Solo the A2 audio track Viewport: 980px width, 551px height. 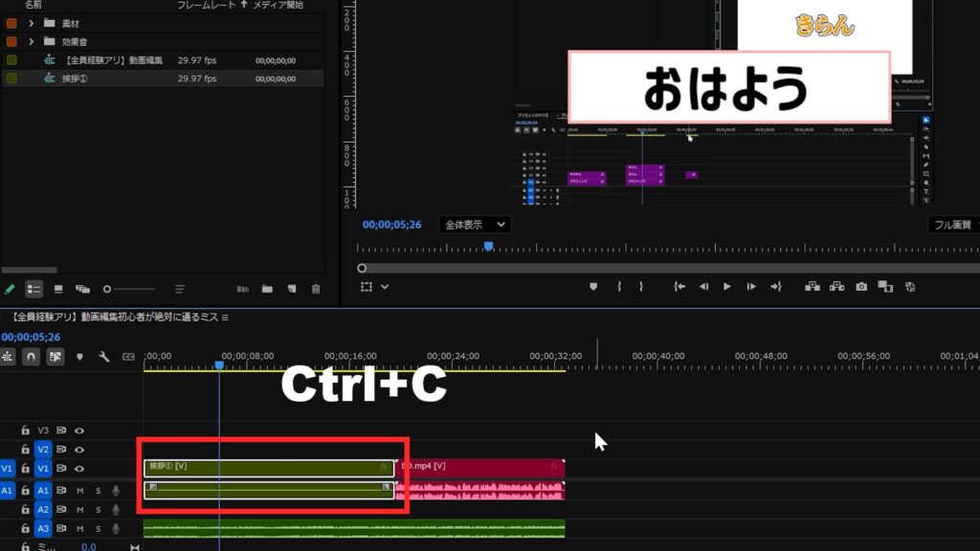(x=99, y=510)
